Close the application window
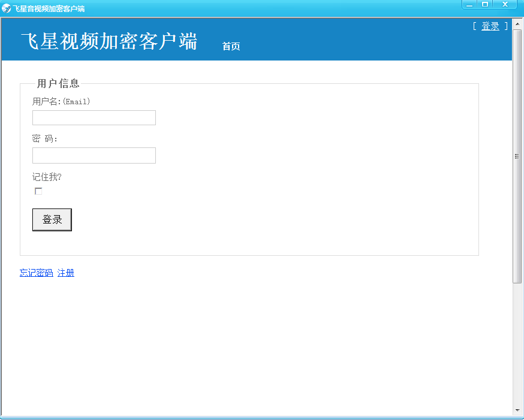 (505, 5)
